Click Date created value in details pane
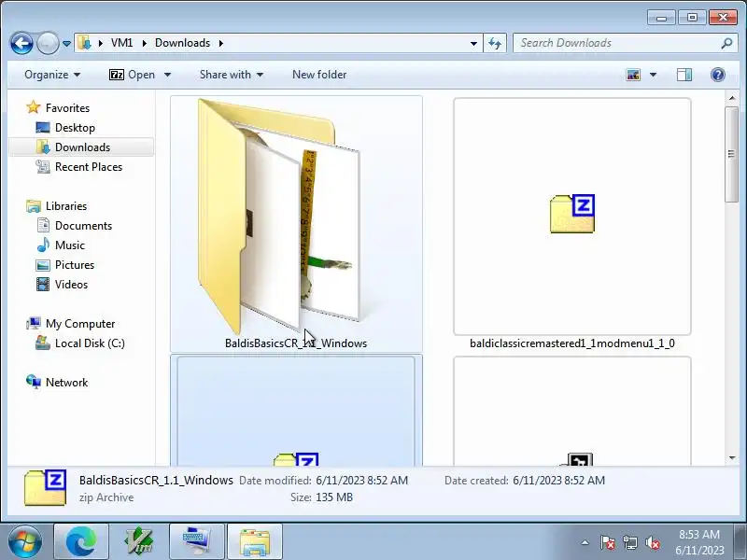This screenshot has width=747, height=560. click(x=558, y=480)
